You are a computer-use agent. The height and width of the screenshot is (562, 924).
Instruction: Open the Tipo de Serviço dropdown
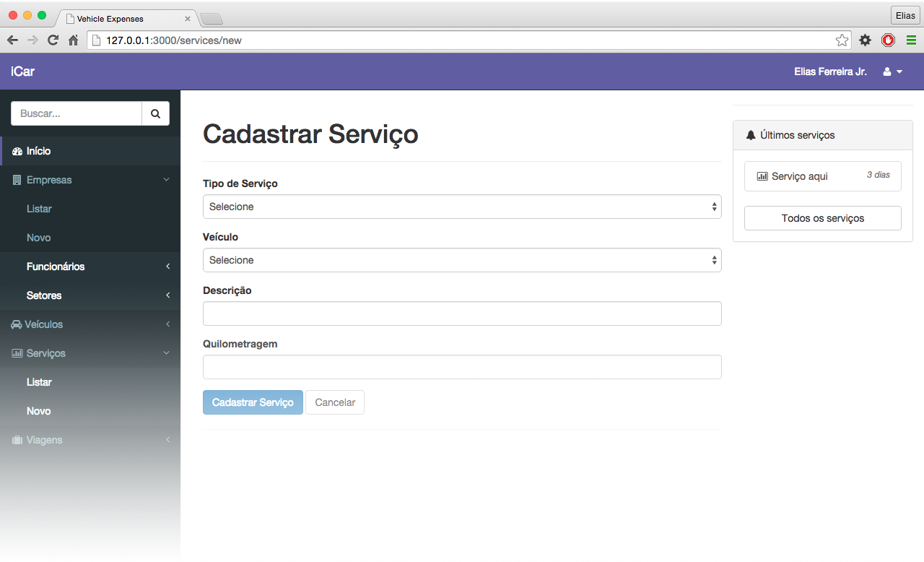click(x=462, y=207)
